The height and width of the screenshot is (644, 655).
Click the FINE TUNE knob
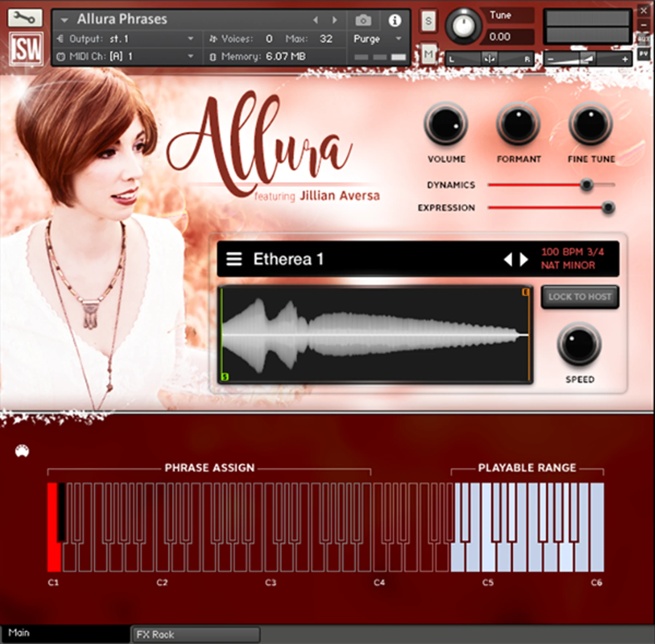click(591, 124)
